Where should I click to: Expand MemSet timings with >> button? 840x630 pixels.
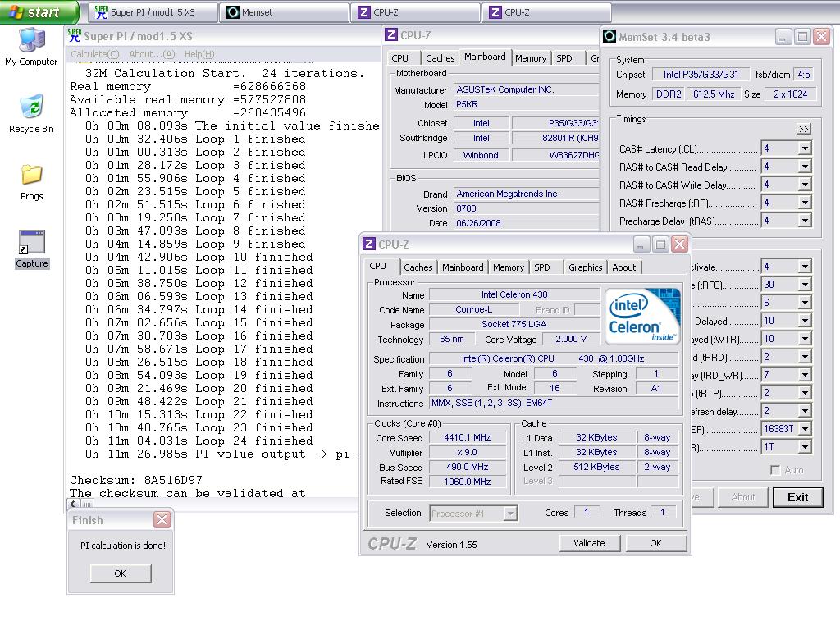pyautogui.click(x=804, y=129)
